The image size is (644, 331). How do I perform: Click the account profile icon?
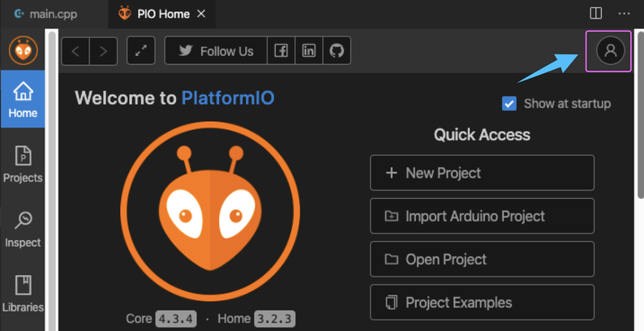point(611,50)
